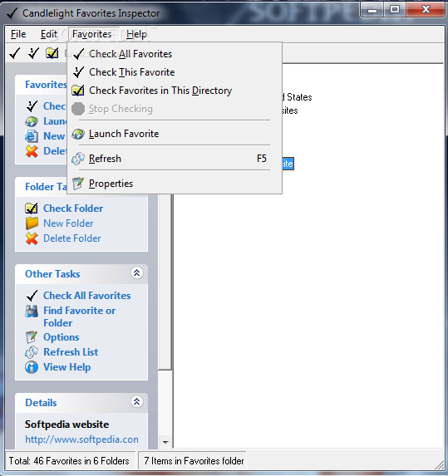Maximize the Candlelight Favorites Inspector window
Screen dimensions: 448x476
[395, 9]
